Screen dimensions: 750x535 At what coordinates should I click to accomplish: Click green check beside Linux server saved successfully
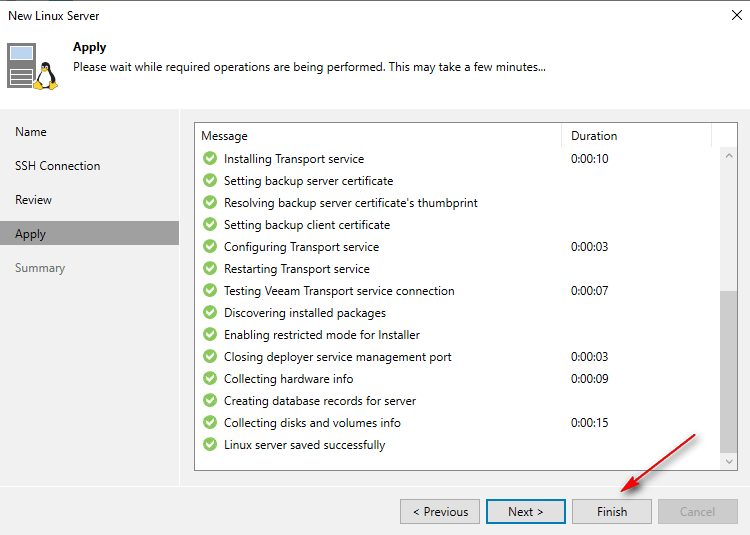tap(210, 445)
